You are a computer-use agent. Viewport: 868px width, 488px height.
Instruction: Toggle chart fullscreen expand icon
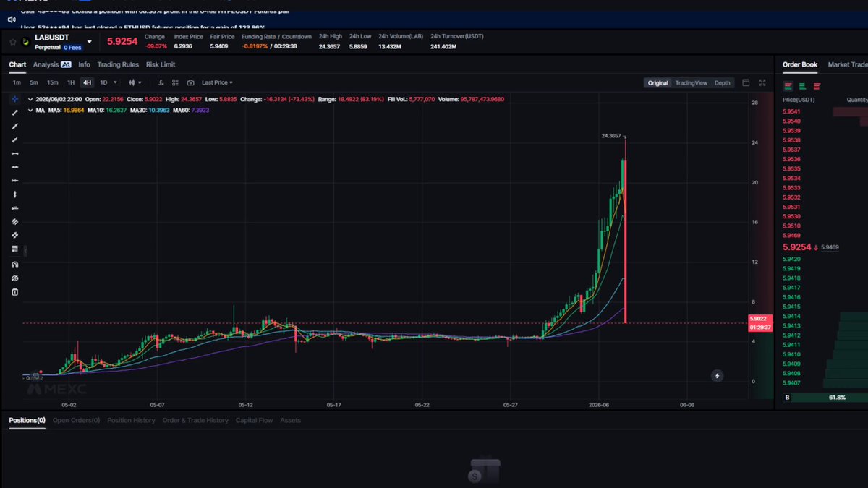click(762, 82)
